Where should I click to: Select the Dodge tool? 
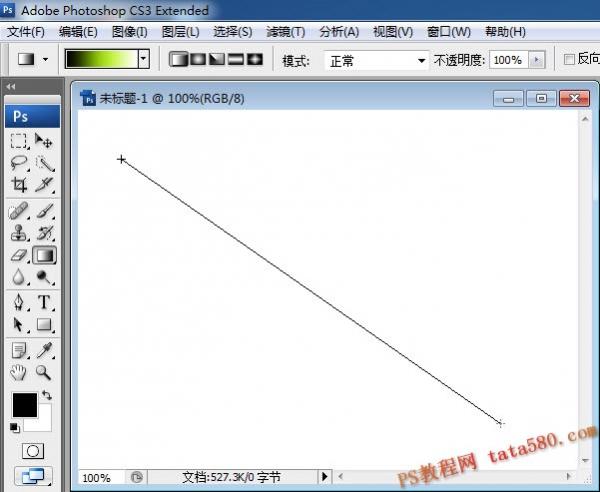pyautogui.click(x=44, y=277)
